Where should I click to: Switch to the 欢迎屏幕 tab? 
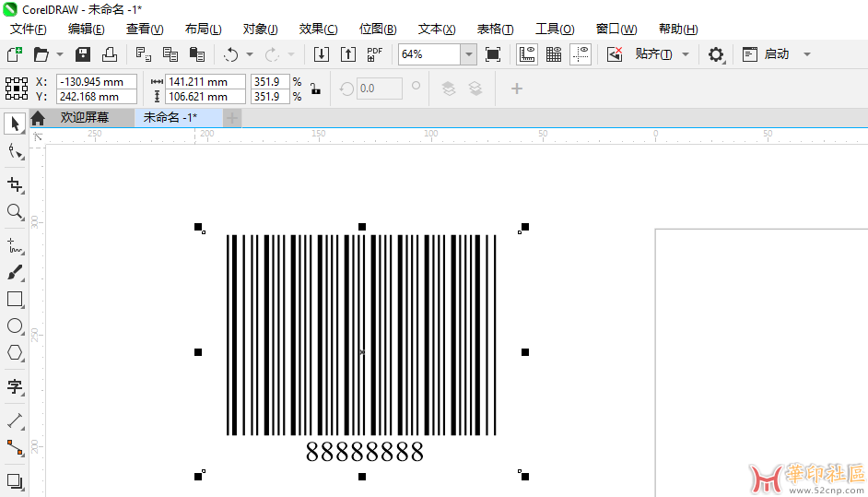(84, 117)
